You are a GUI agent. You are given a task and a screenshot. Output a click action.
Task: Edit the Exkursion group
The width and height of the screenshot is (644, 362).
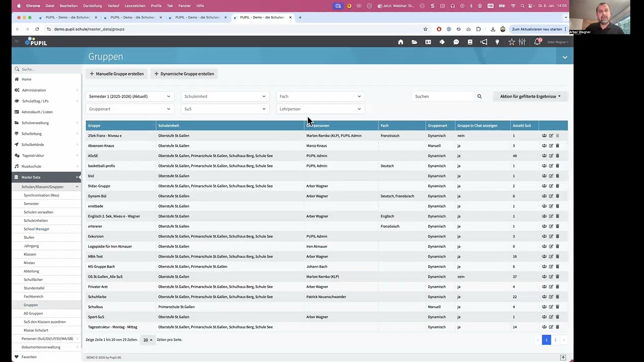tap(551, 236)
